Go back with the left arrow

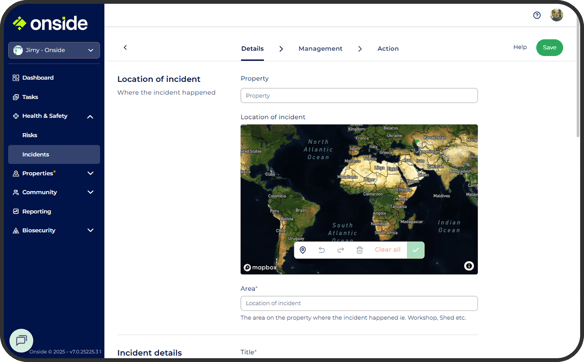point(125,47)
